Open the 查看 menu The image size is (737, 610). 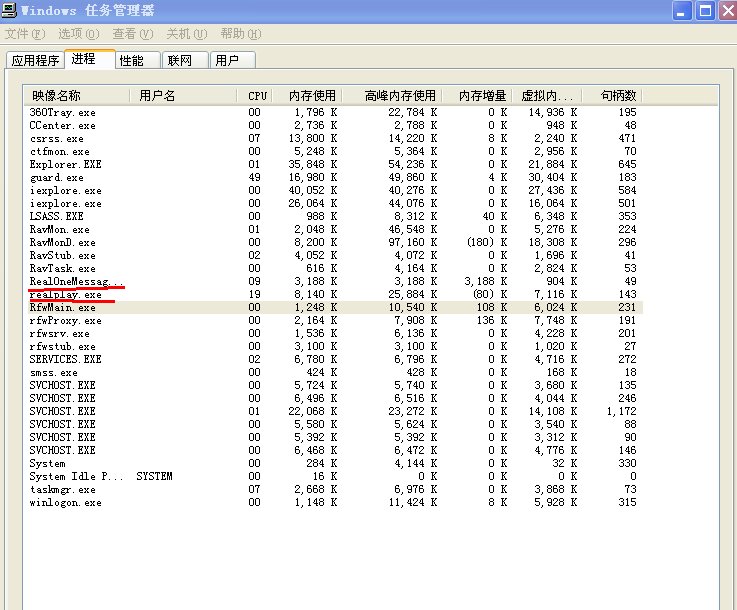(131, 33)
